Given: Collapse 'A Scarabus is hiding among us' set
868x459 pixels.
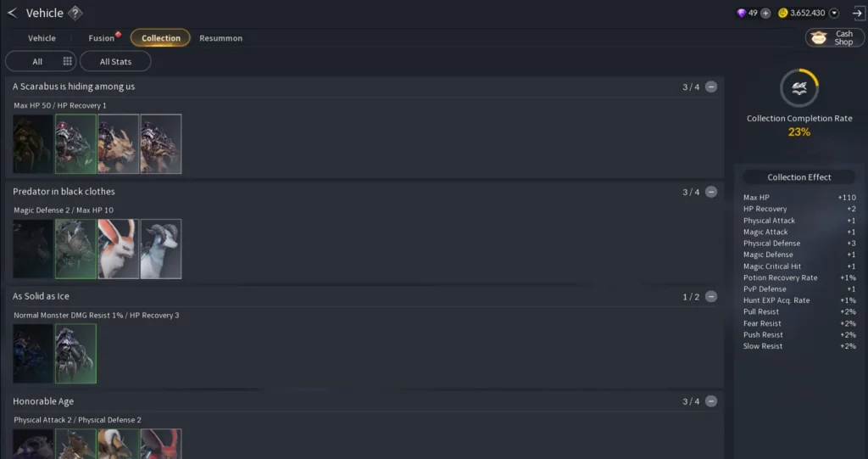Looking at the screenshot, I should (711, 87).
